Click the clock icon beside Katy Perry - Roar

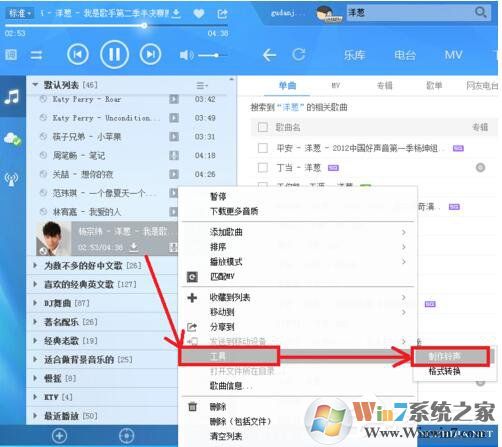(43, 99)
